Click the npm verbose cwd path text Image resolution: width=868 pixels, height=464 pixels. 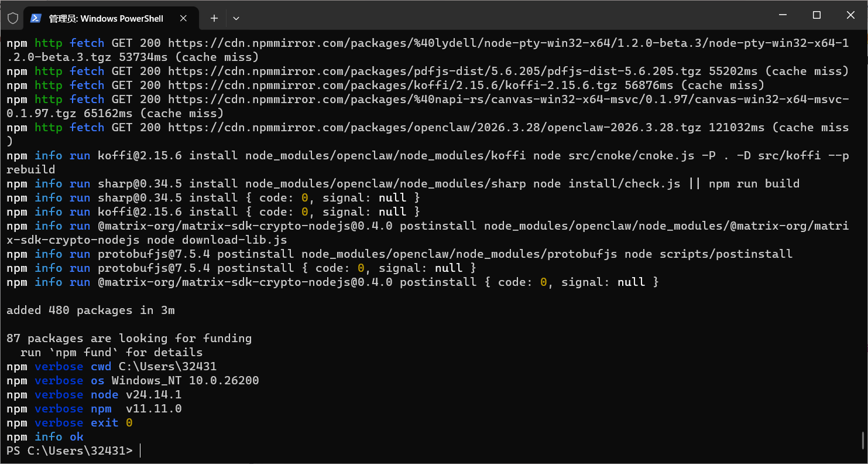167,366
